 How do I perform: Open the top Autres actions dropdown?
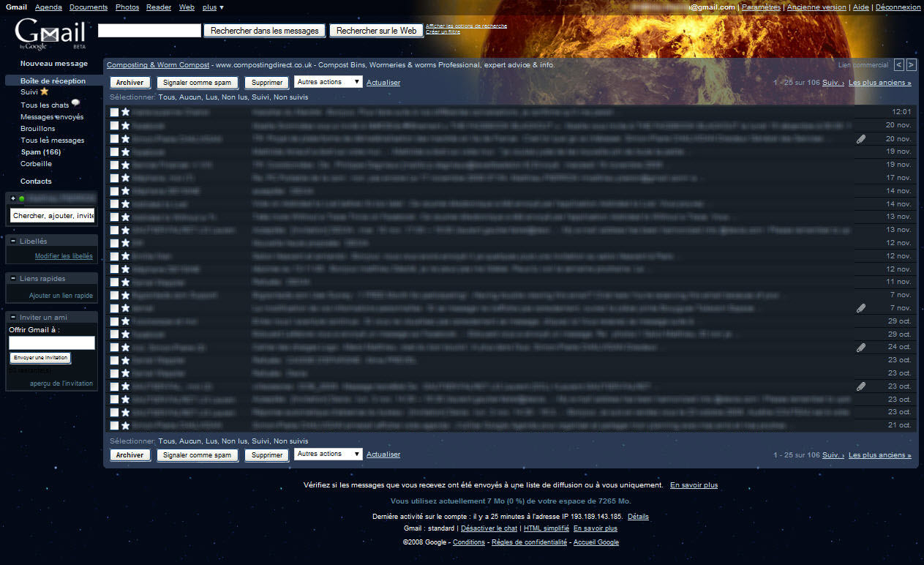tap(328, 82)
